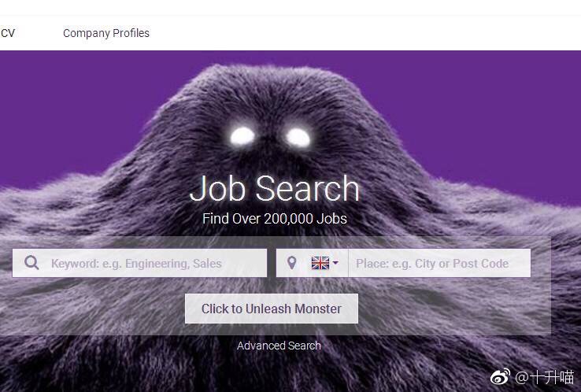The image size is (581, 392).
Task: Focus the Keyword search field
Action: 139,263
